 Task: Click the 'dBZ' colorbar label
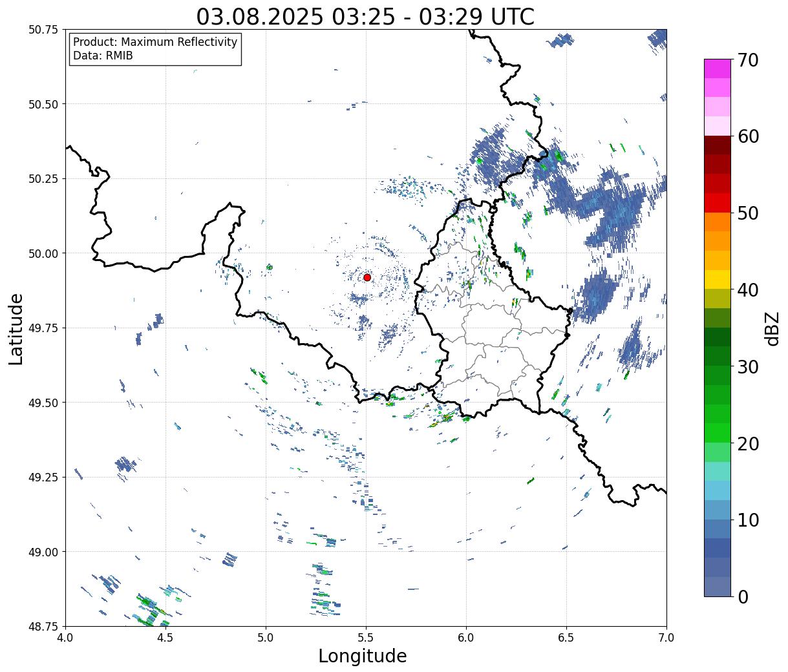772,328
